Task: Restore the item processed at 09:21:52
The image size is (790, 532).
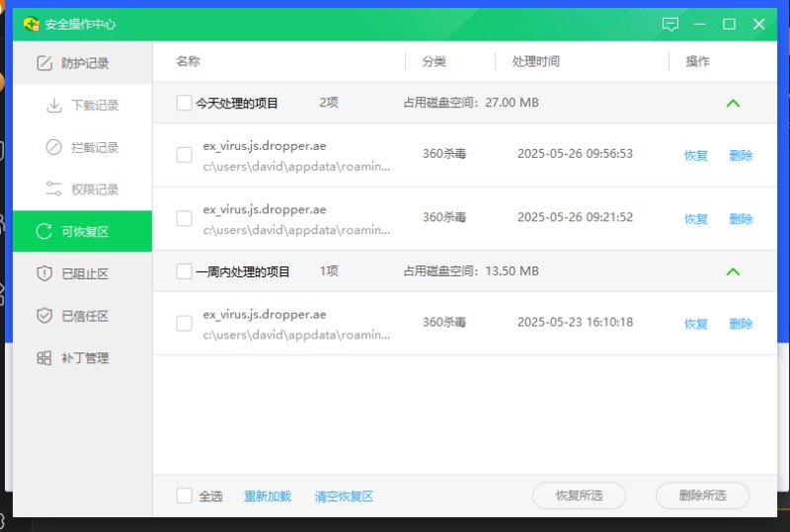Action: click(x=696, y=219)
